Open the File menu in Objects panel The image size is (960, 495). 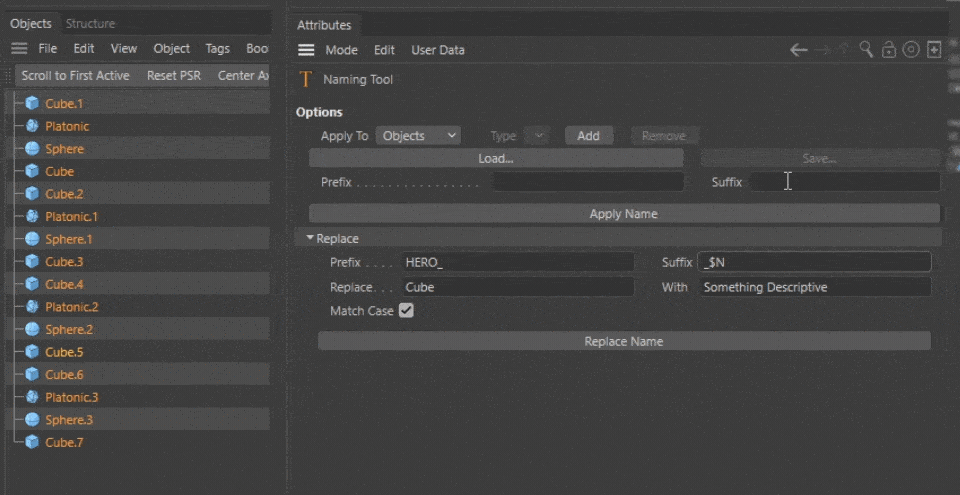coord(48,48)
